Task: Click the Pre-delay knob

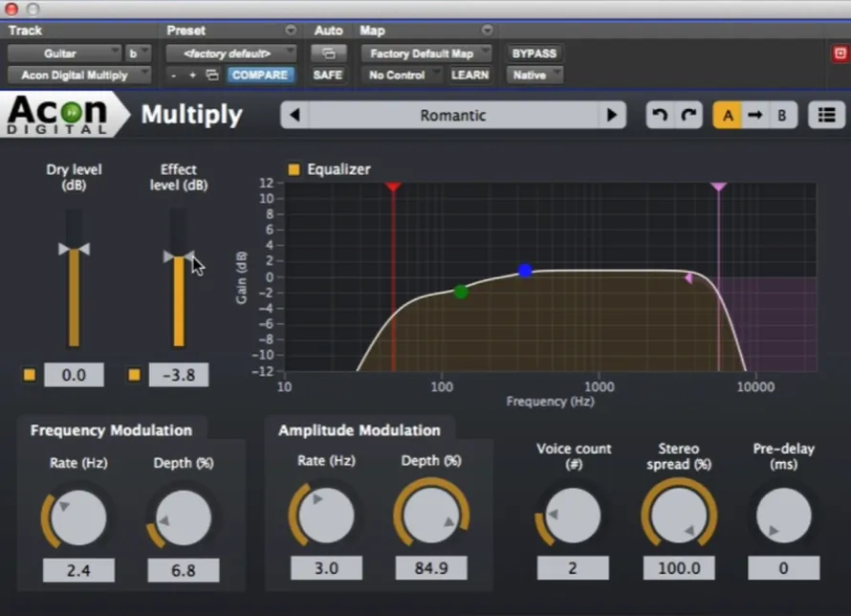Action: point(784,516)
